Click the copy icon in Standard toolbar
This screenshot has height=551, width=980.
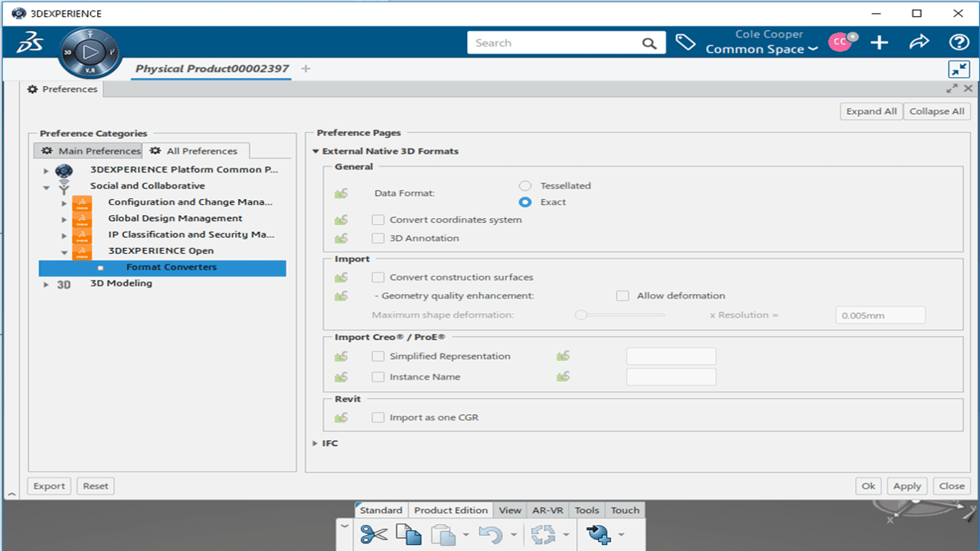coord(408,534)
